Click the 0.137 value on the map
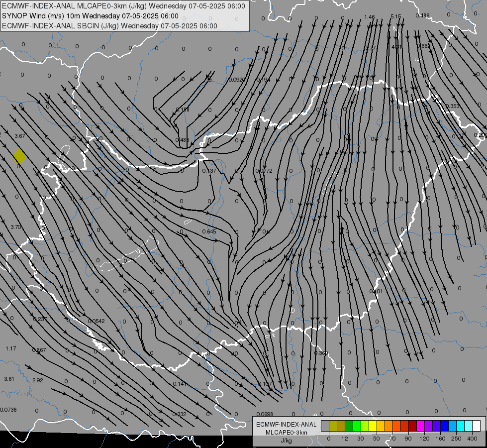This screenshot has height=448, width=487. [x=209, y=171]
